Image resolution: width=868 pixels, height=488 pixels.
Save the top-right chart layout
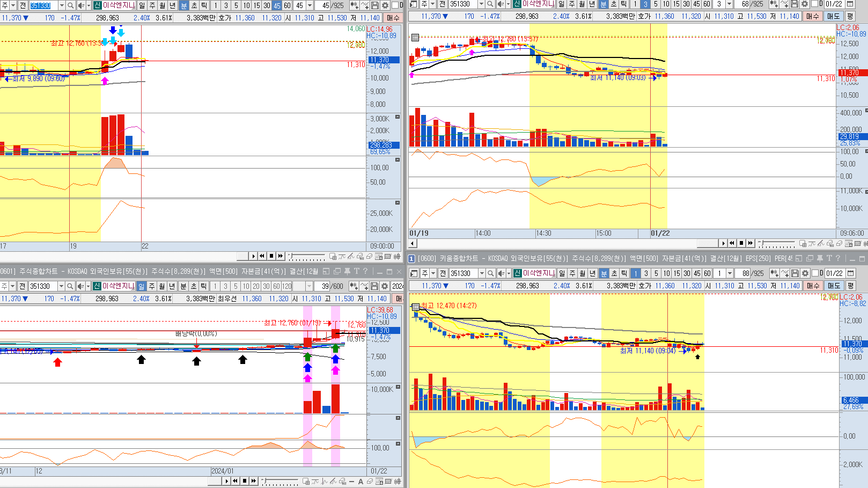point(795,4)
